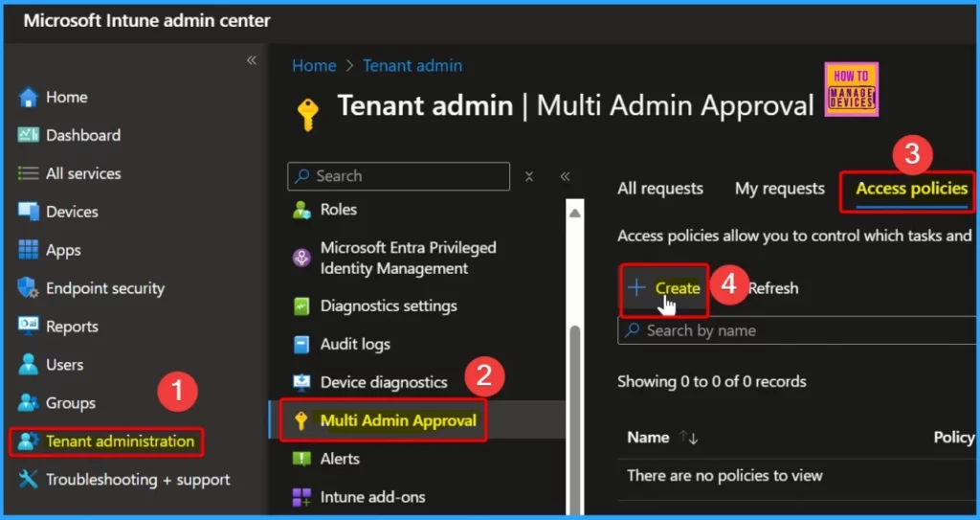Click the Search by name field
This screenshot has height=520, width=980.
tap(798, 330)
